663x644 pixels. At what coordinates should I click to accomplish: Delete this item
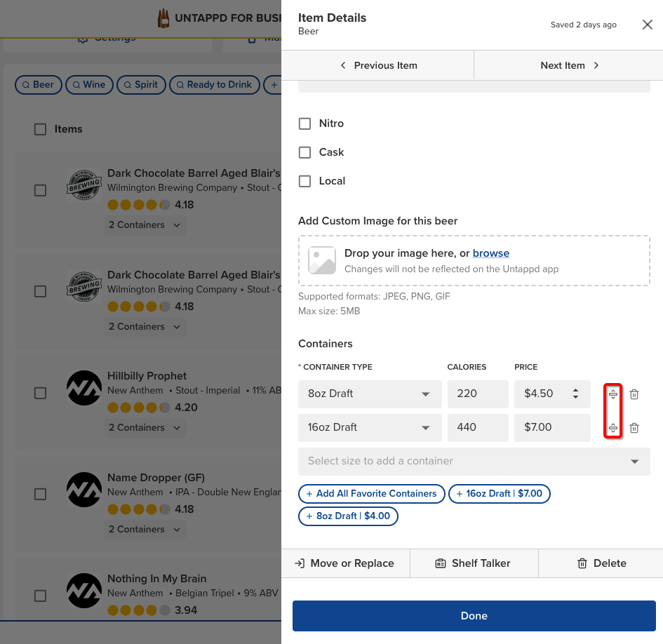pos(601,563)
